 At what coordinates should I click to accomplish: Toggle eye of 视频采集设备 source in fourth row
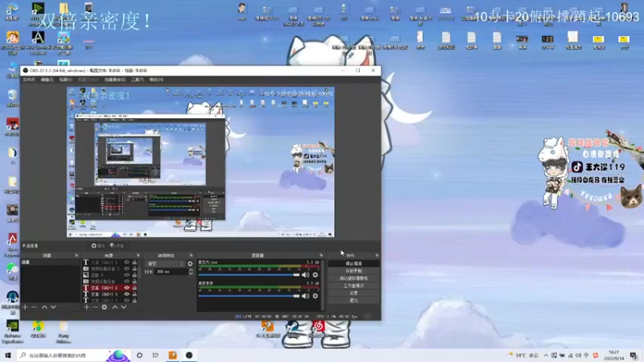126,282
